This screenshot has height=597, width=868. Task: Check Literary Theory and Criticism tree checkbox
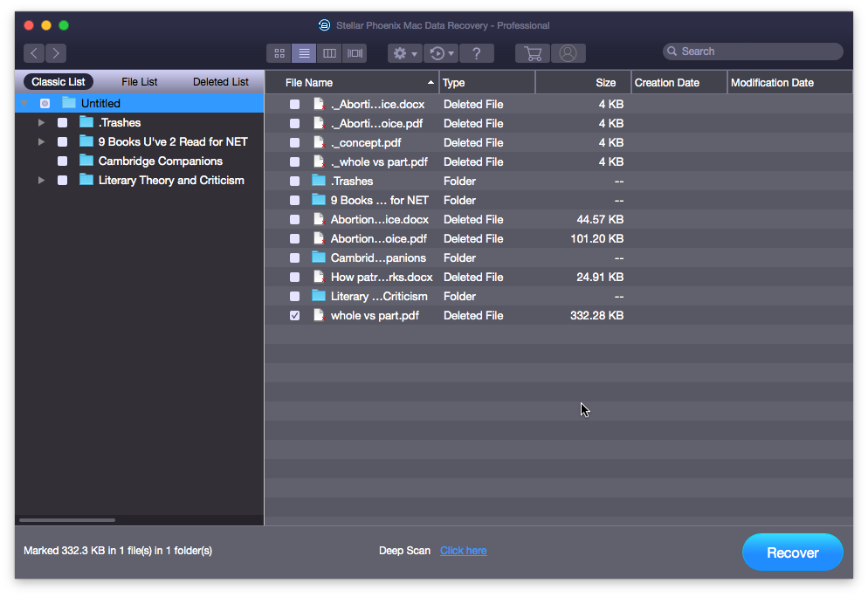click(x=63, y=181)
